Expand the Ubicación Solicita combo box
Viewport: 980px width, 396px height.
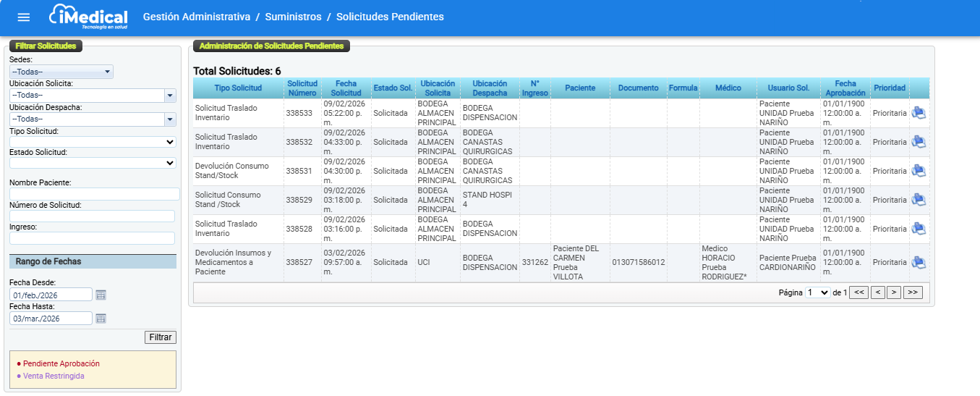pyautogui.click(x=170, y=96)
